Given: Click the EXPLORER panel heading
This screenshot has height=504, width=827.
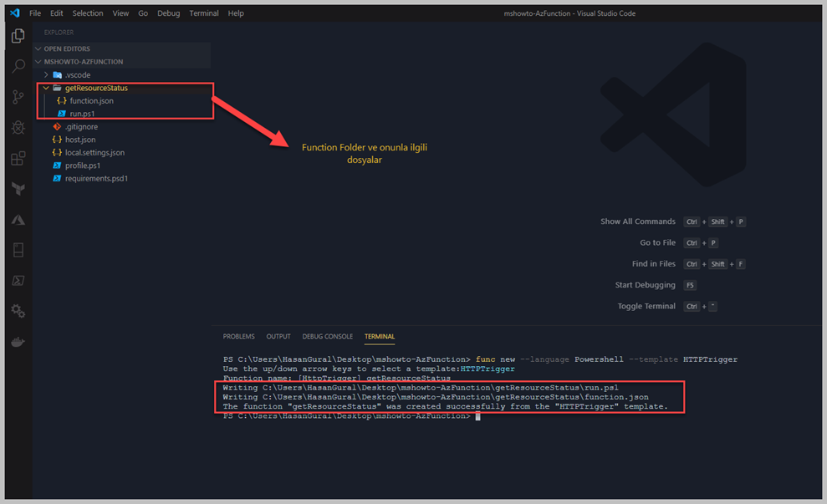Looking at the screenshot, I should pyautogui.click(x=59, y=32).
